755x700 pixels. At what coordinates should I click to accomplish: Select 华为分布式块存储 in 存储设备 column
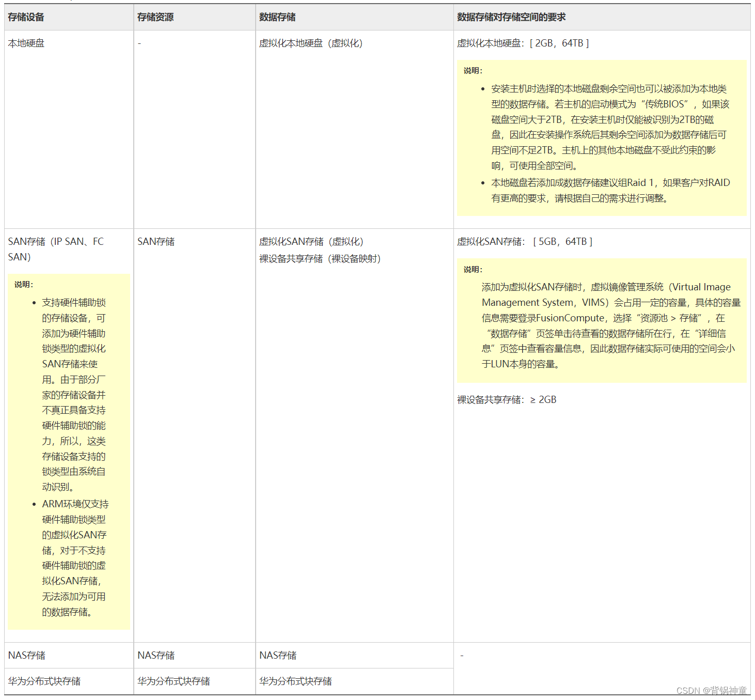coord(44,681)
